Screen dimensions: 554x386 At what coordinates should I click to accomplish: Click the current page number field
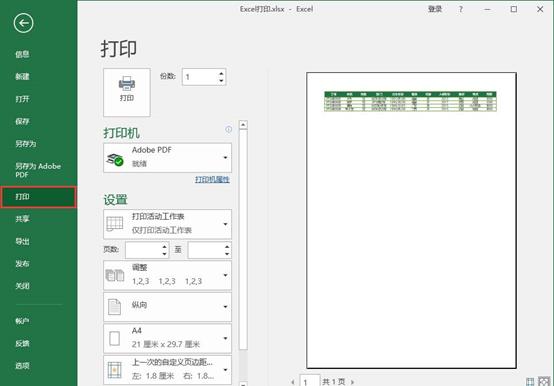click(x=310, y=381)
